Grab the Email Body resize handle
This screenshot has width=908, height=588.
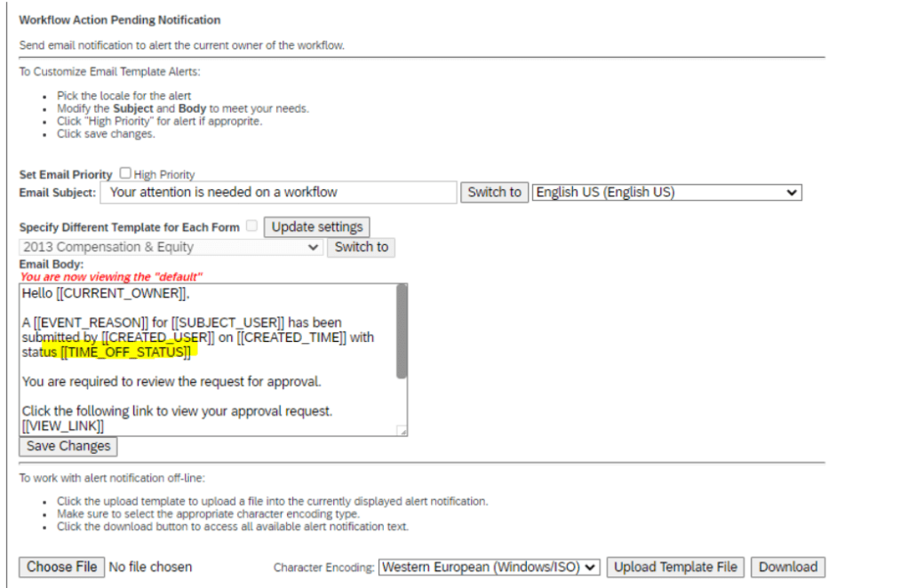(x=402, y=431)
